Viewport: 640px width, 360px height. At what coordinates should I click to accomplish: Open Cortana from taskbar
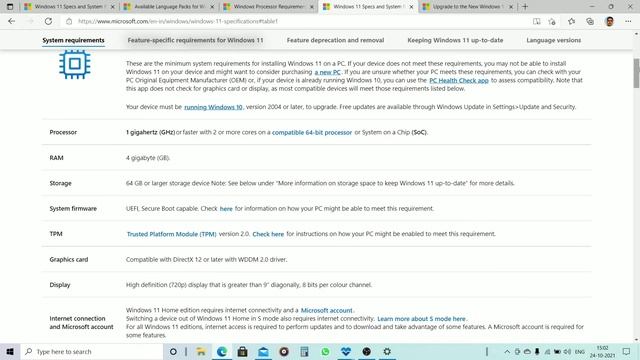(173, 351)
